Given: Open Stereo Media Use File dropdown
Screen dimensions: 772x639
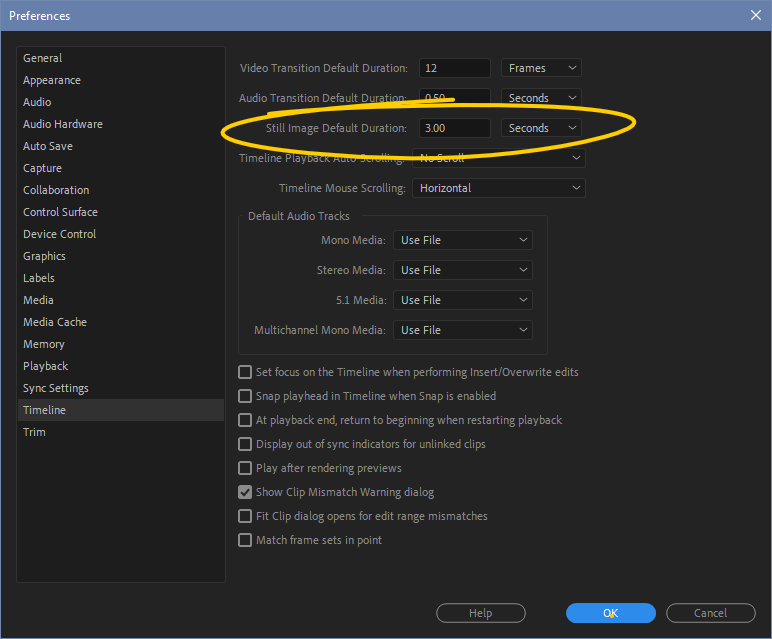Looking at the screenshot, I should point(463,270).
